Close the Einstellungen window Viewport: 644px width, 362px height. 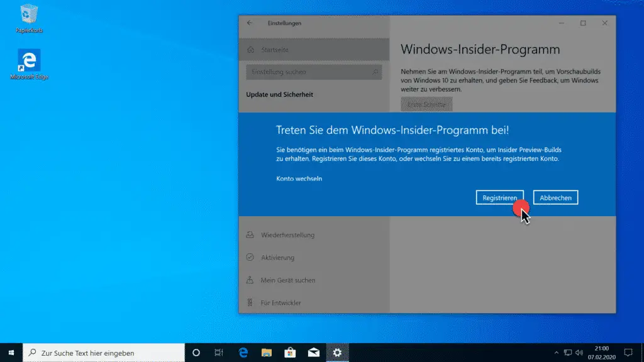tap(604, 23)
